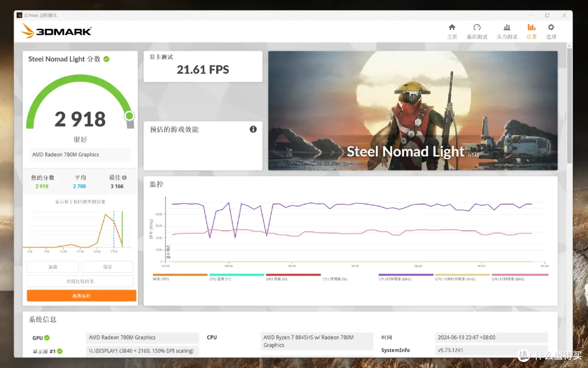Click the 在线比较结果 compare online button
Image resolution: width=588 pixels, height=368 pixels.
(x=80, y=281)
